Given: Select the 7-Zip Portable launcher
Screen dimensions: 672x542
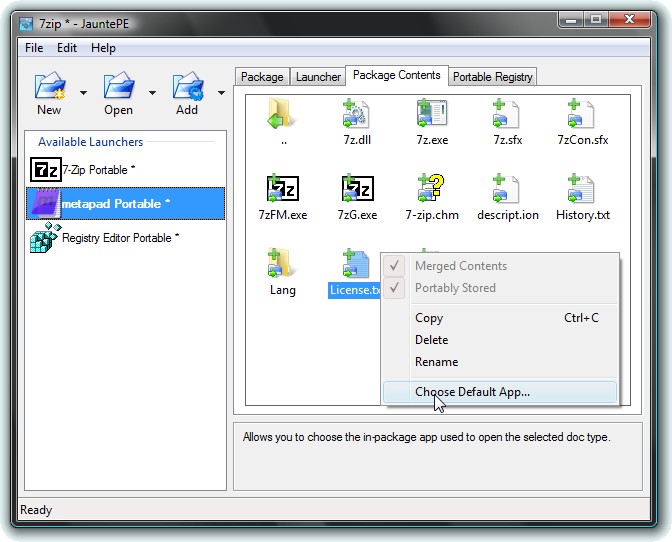Looking at the screenshot, I should (126, 170).
